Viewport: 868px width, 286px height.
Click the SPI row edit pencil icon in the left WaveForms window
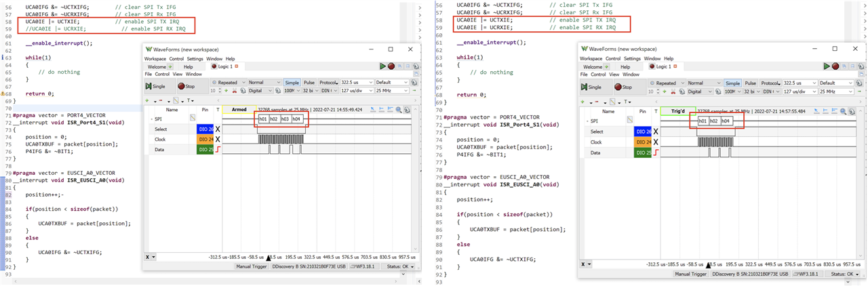[x=193, y=117]
